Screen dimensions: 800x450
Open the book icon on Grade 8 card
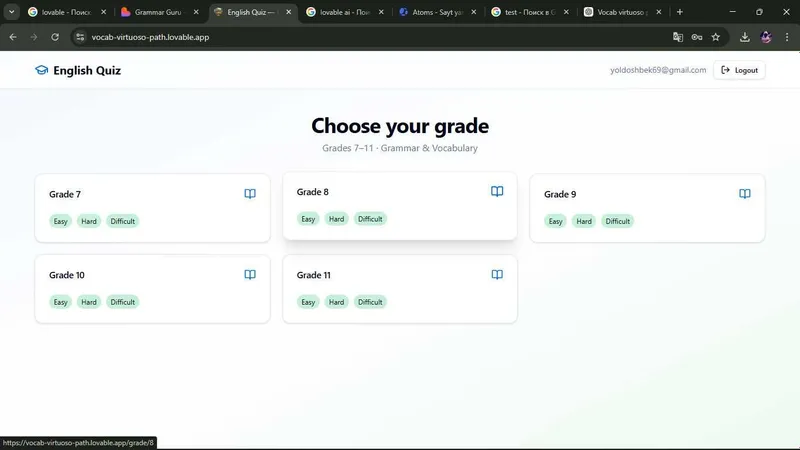[x=497, y=191]
